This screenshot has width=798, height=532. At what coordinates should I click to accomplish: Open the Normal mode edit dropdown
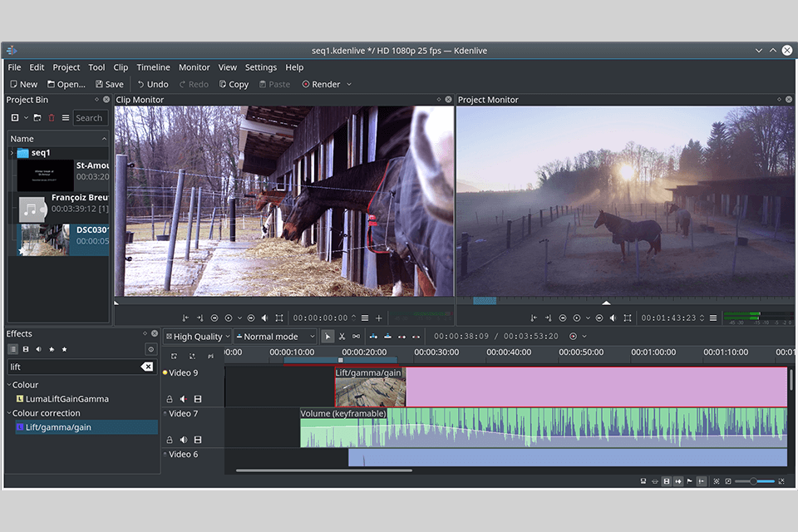[275, 337]
